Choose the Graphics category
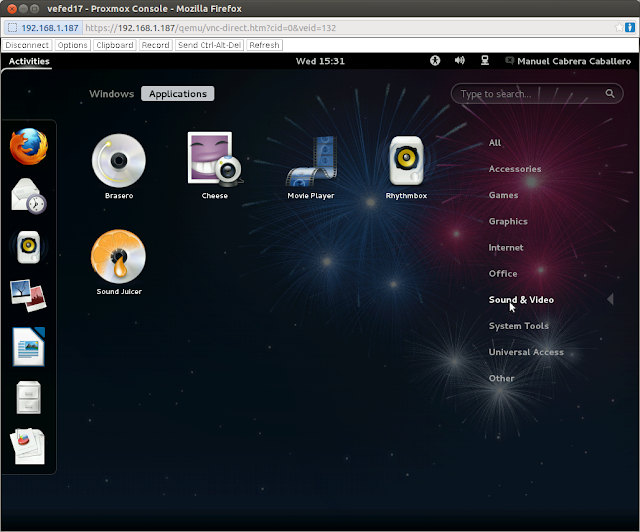This screenshot has width=640, height=532. (x=508, y=221)
